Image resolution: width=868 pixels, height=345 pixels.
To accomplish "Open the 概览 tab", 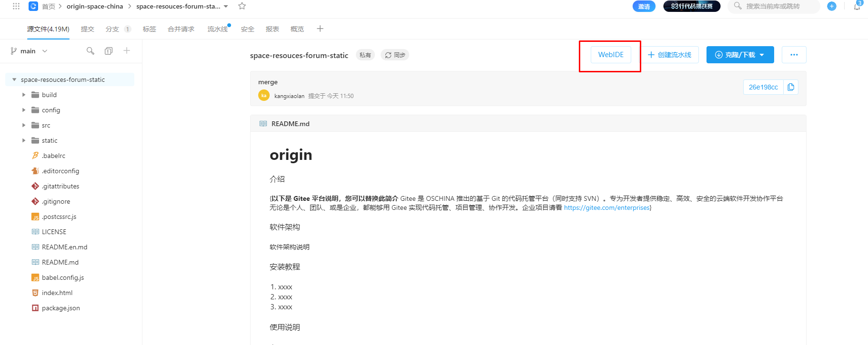I will 297,29.
